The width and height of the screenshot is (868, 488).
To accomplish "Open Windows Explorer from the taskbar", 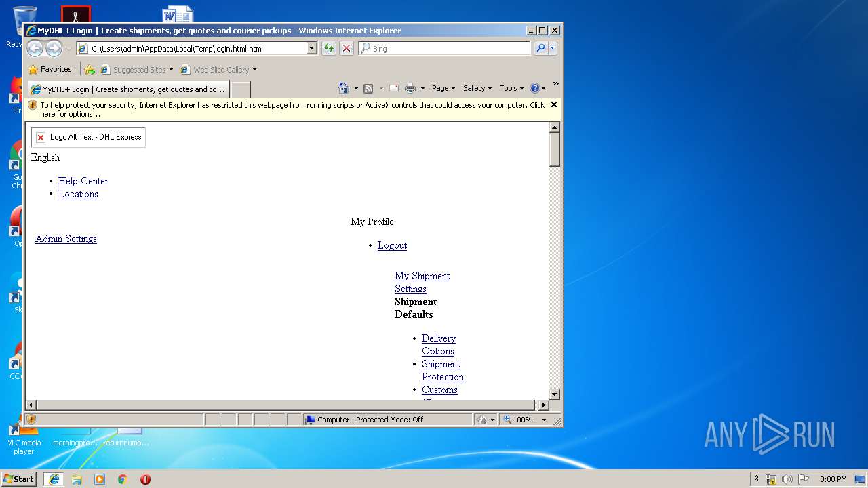I will click(77, 479).
